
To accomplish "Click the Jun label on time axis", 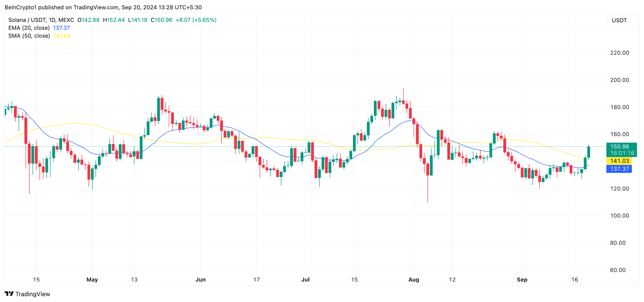I will tap(200, 279).
